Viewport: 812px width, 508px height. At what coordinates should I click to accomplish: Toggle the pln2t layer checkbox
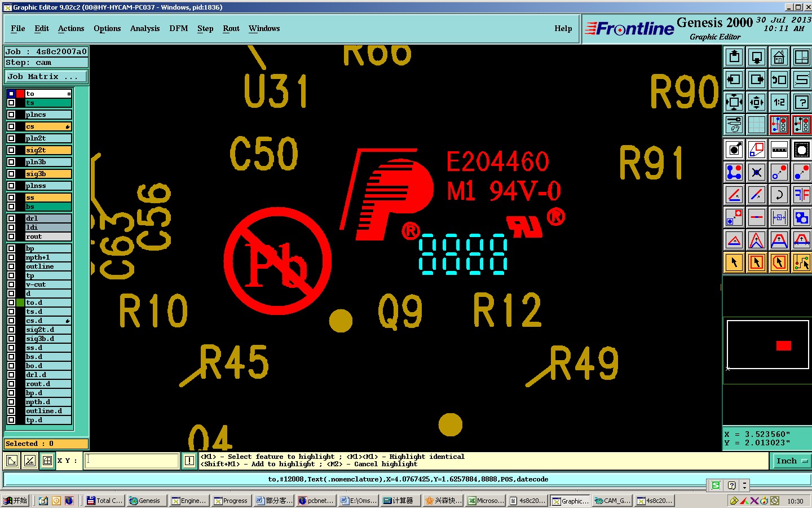11,138
